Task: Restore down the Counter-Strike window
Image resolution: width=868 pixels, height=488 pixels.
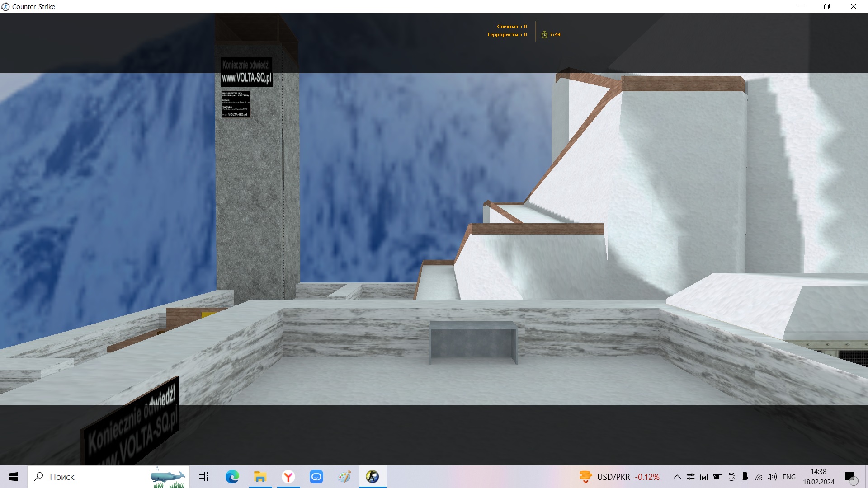Action: (826, 6)
